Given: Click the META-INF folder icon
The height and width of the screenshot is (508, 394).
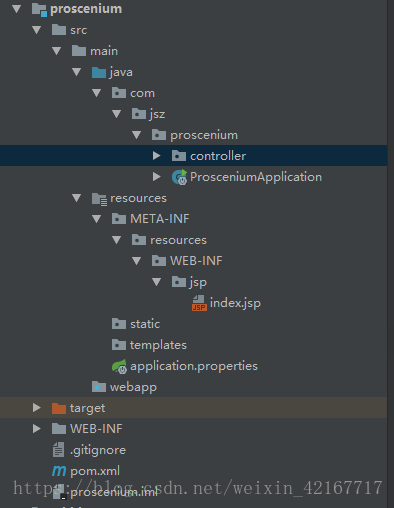Looking at the screenshot, I should (119, 219).
